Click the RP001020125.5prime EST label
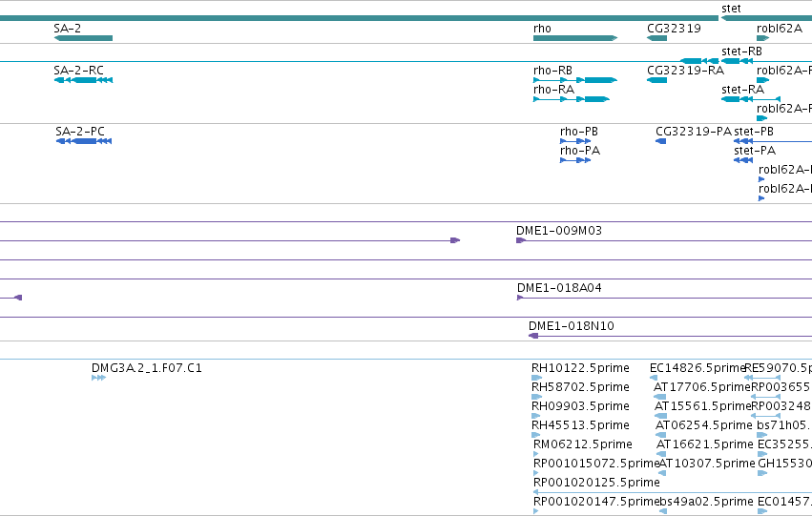Screen dimensions: 812x516 coord(596,483)
